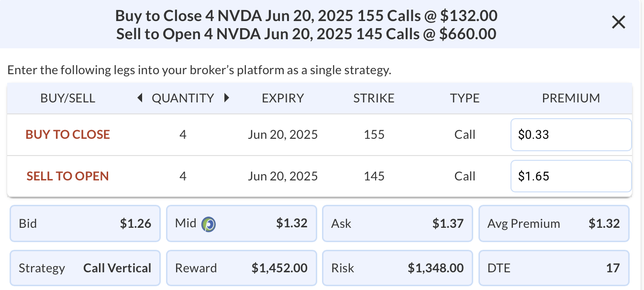Click the Risk $1,348.00 box

[398, 268]
